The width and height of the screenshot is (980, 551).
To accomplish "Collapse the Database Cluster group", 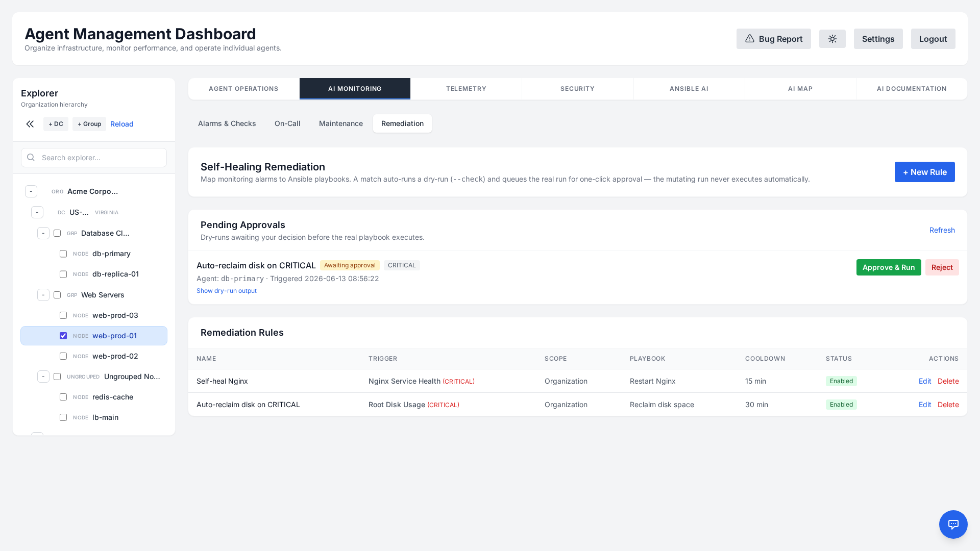I will point(43,233).
